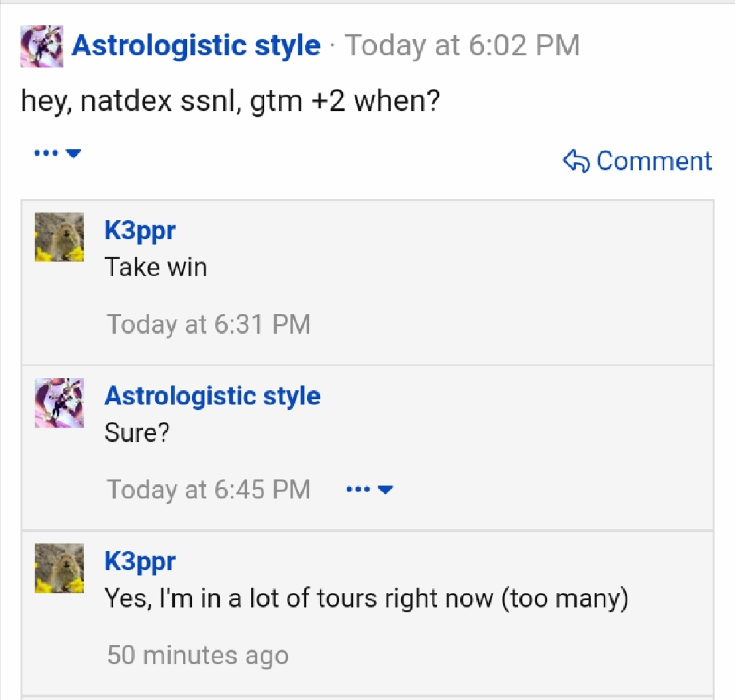This screenshot has width=735, height=700.
Task: Click the '50 minutes ago' timestamp
Action: tap(198, 655)
